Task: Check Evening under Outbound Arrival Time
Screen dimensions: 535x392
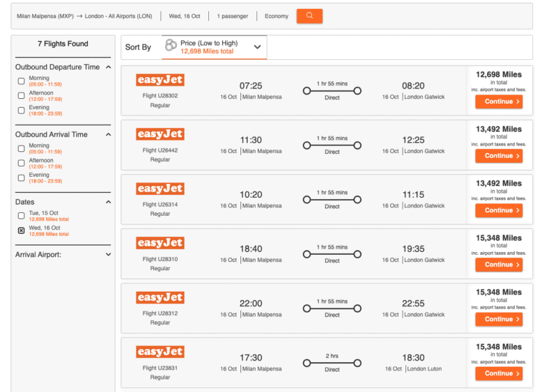Action: click(x=21, y=178)
